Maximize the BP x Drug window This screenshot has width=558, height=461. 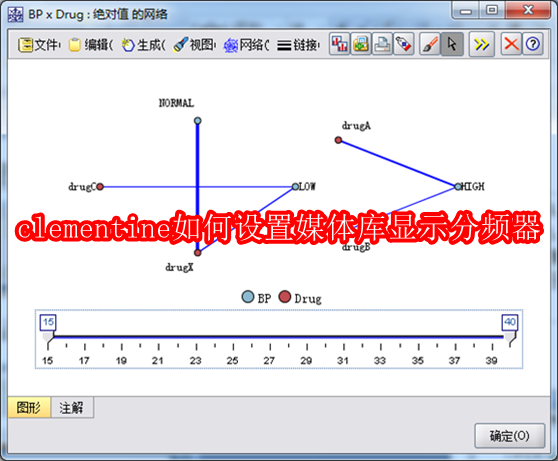tap(492, 10)
